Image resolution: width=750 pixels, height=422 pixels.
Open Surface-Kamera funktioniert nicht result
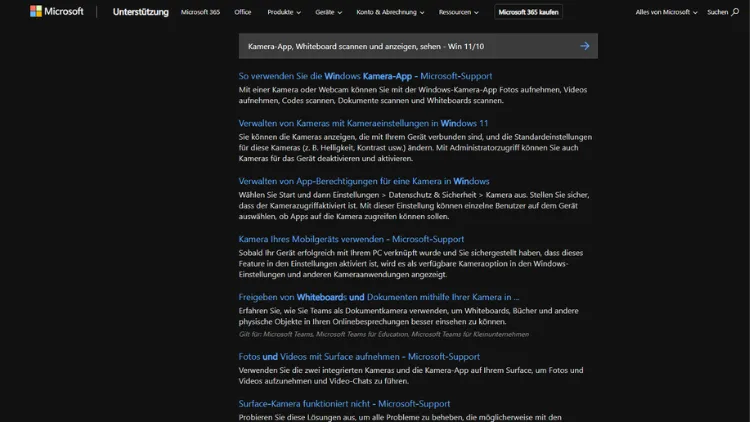(x=344, y=403)
